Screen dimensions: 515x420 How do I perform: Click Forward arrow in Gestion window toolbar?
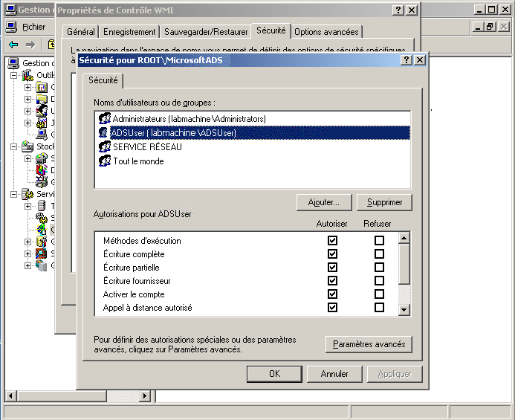pyautogui.click(x=30, y=44)
